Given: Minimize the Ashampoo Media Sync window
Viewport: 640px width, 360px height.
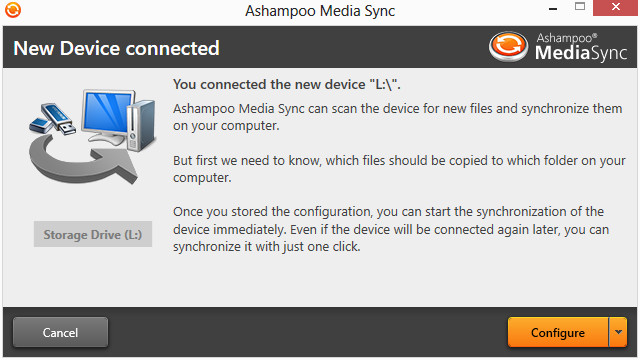Looking at the screenshot, I should coord(553,8).
